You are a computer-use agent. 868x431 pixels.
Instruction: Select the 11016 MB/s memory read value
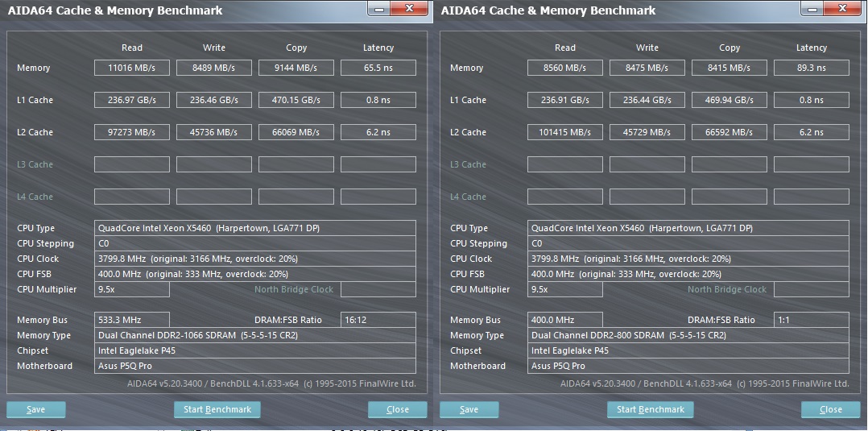point(132,68)
